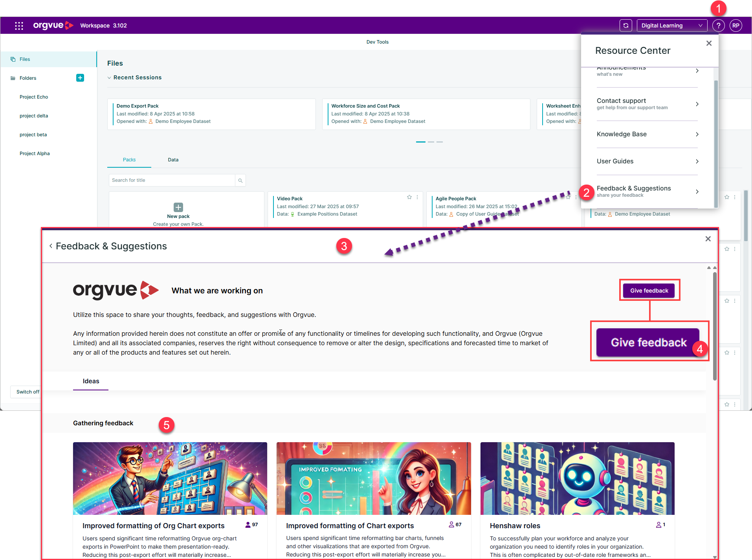752x560 pixels.
Task: Open the Video Pack more options menu
Action: pos(417,197)
